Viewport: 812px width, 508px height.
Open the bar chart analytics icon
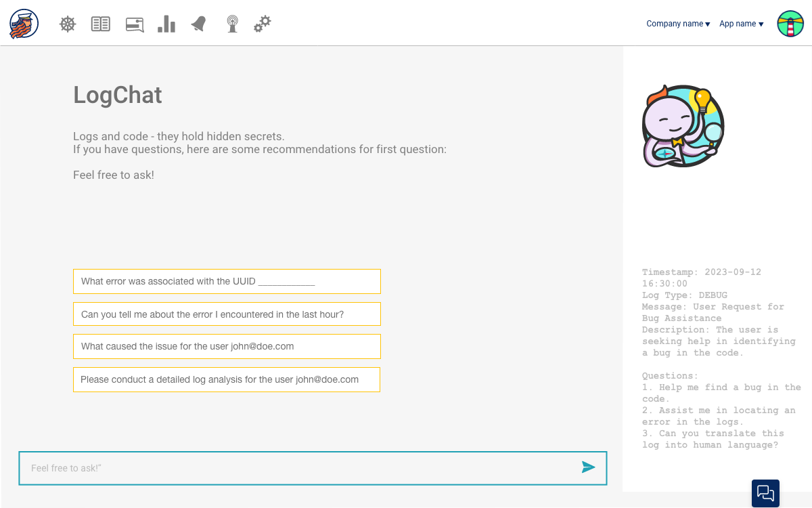tap(166, 24)
